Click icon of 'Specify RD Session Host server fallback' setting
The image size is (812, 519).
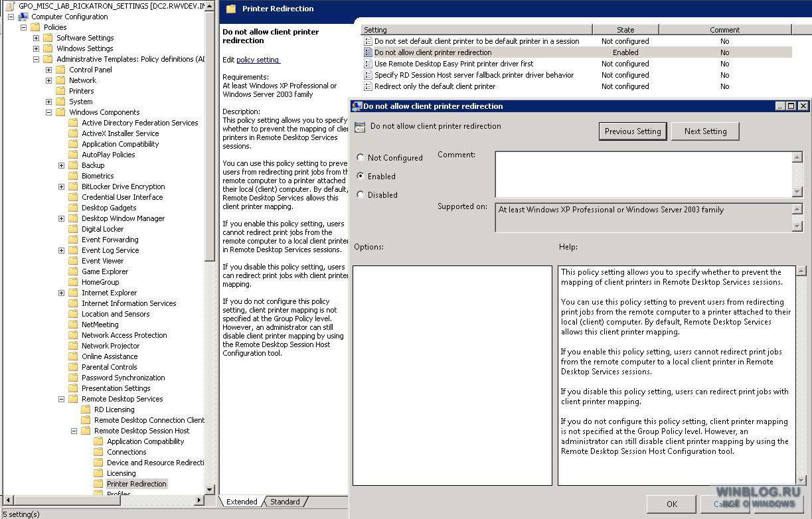[368, 75]
